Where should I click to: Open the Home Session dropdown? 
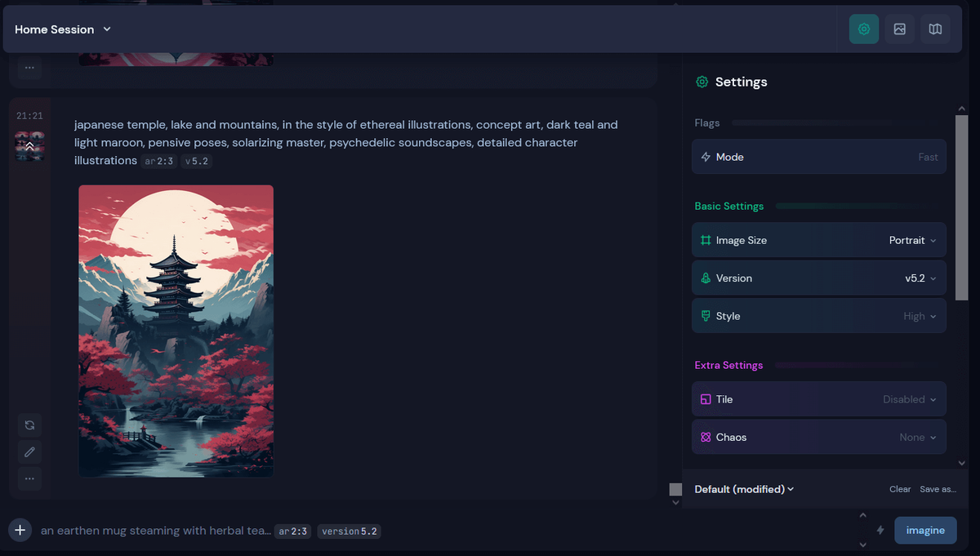coord(63,29)
